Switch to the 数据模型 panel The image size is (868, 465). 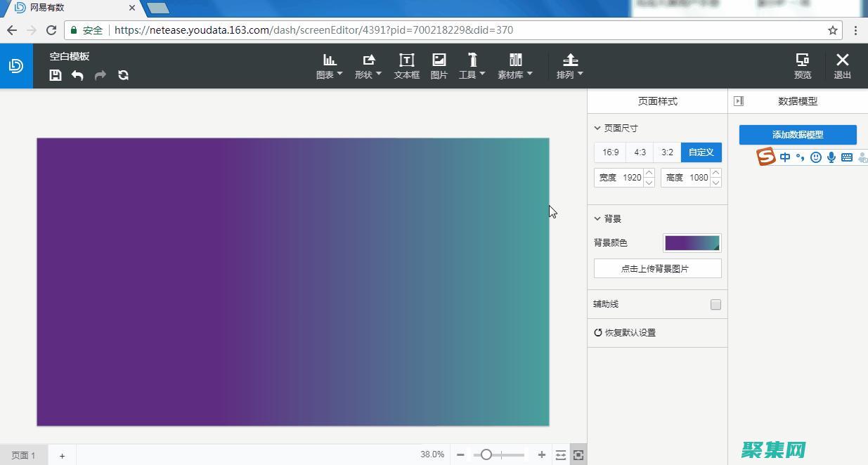(798, 100)
